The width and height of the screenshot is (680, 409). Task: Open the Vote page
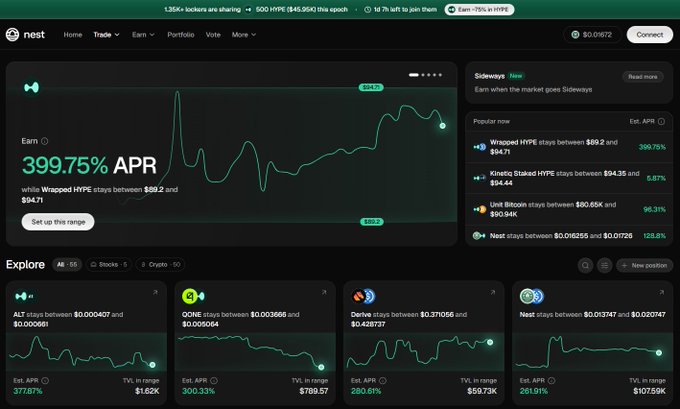click(213, 35)
